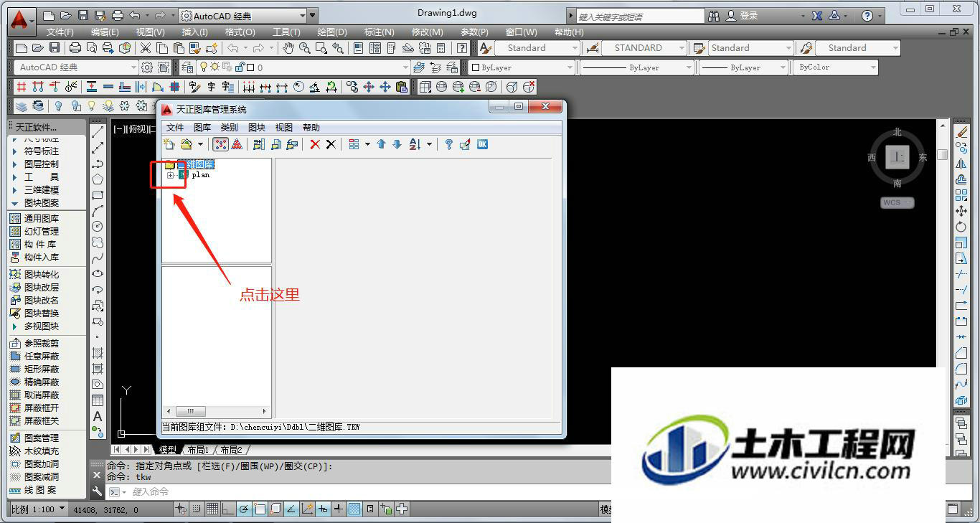This screenshot has height=523, width=980.
Task: Toggle lineweight display in status bar
Action: coord(339,509)
